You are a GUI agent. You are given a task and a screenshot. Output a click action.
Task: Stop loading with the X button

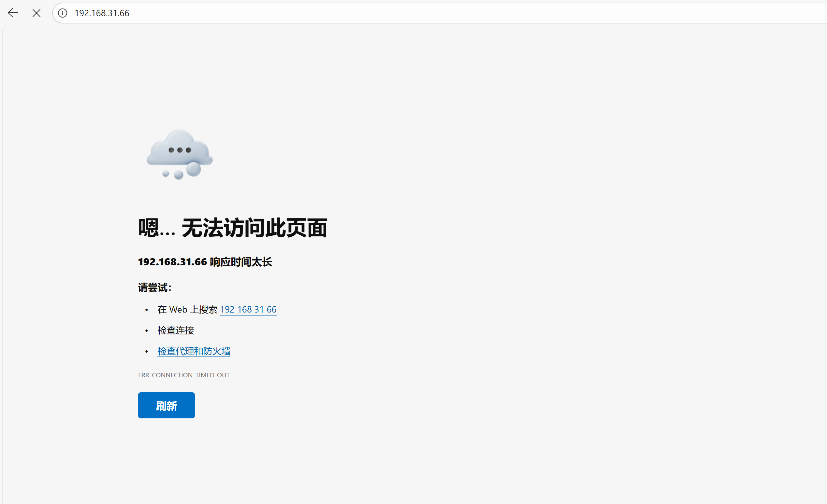(36, 13)
